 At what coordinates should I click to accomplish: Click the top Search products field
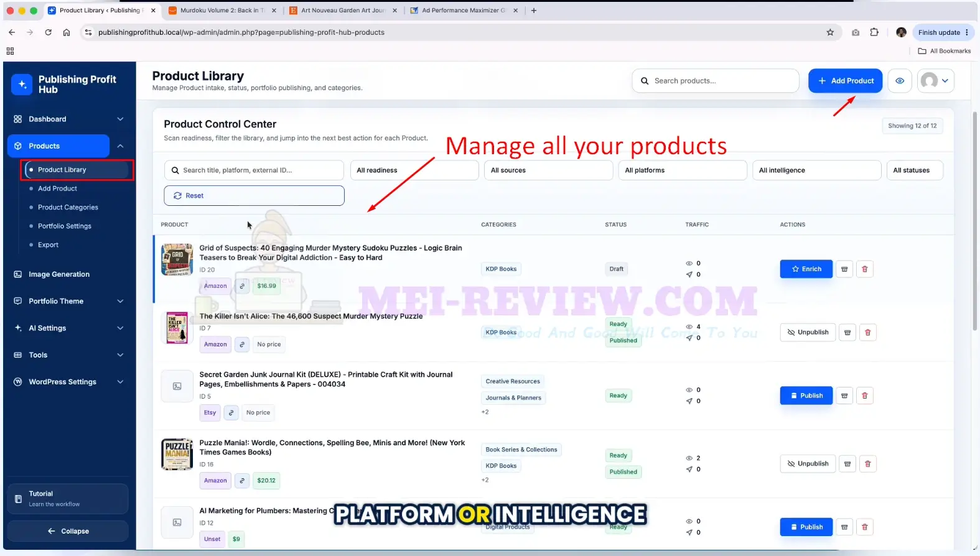coord(716,81)
